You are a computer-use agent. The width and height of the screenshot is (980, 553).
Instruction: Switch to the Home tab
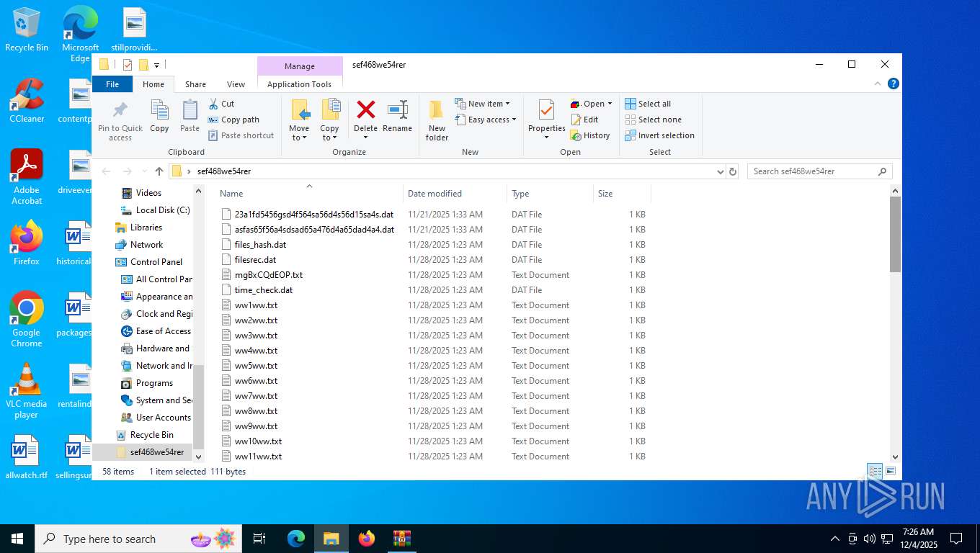(x=153, y=84)
